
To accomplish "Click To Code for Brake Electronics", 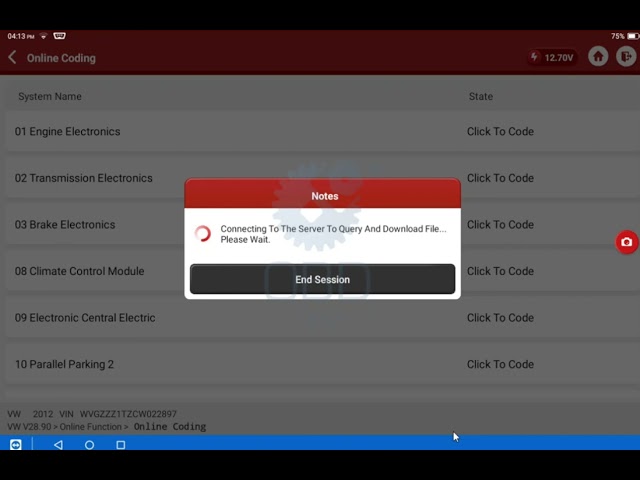I will click(500, 224).
